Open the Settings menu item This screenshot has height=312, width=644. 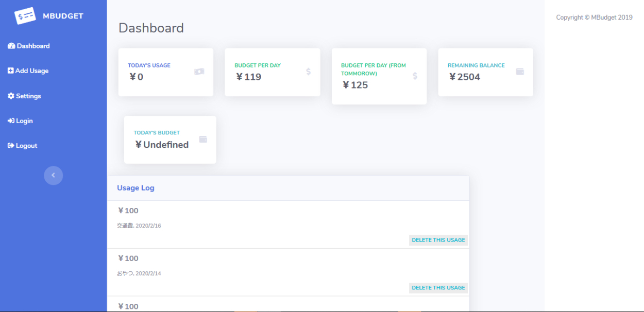pyautogui.click(x=28, y=96)
